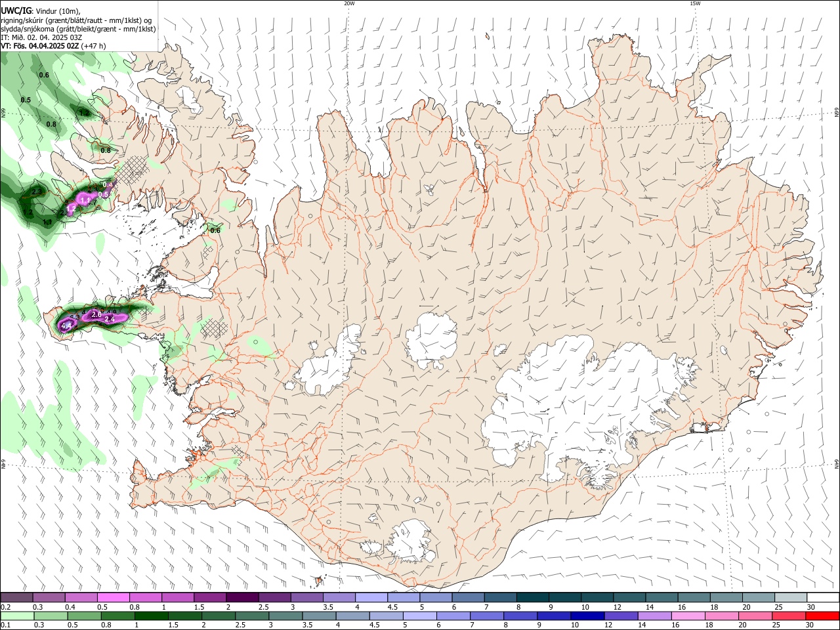Image resolution: width=840 pixels, height=630 pixels.
Task: Click the gray-purple 0.2 sleet/snow legend swatch
Action: click(16, 597)
